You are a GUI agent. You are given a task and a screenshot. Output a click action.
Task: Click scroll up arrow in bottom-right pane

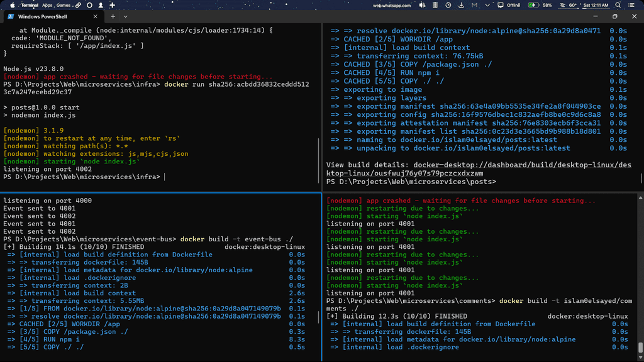[640, 198]
